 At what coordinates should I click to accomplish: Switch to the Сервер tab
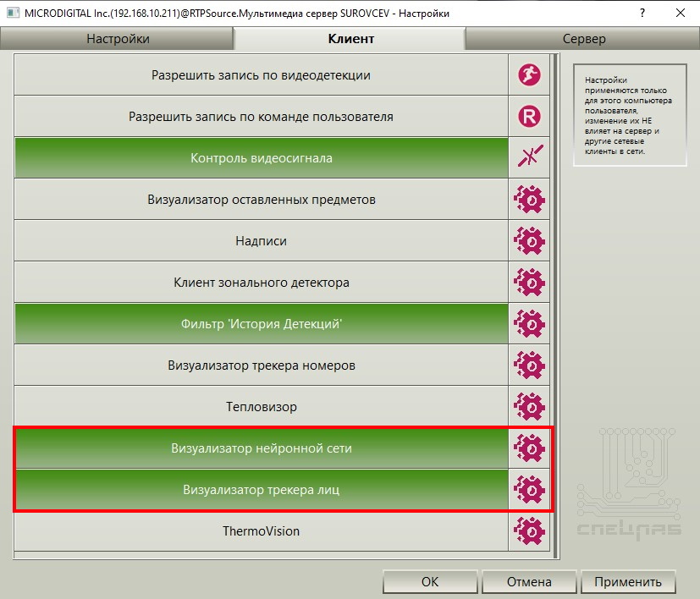[x=583, y=39]
